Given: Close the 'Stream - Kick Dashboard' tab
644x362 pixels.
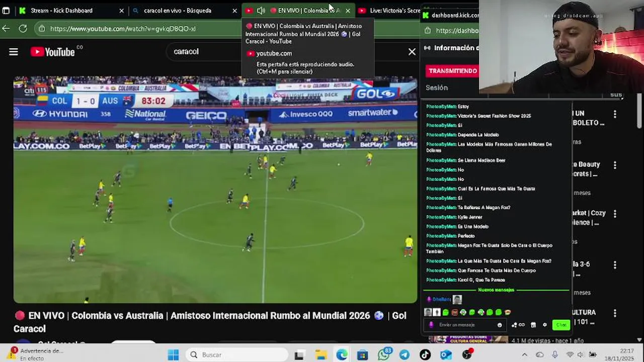Looking at the screenshot, I should [x=121, y=11].
